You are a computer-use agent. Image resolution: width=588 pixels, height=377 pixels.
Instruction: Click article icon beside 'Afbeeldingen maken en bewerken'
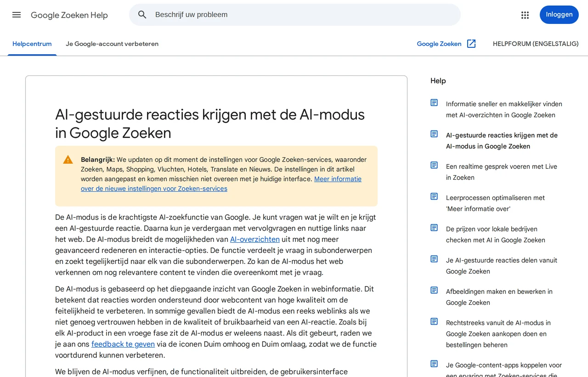click(434, 290)
